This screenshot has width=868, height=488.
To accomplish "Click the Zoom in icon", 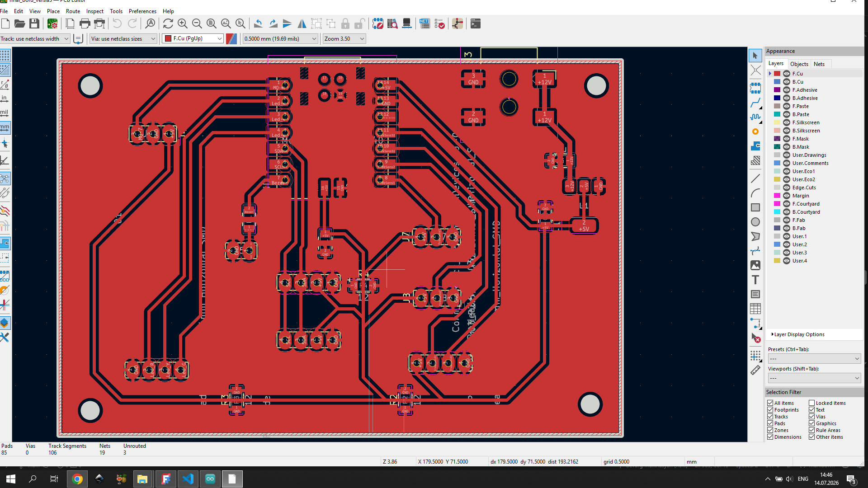I will [183, 24].
